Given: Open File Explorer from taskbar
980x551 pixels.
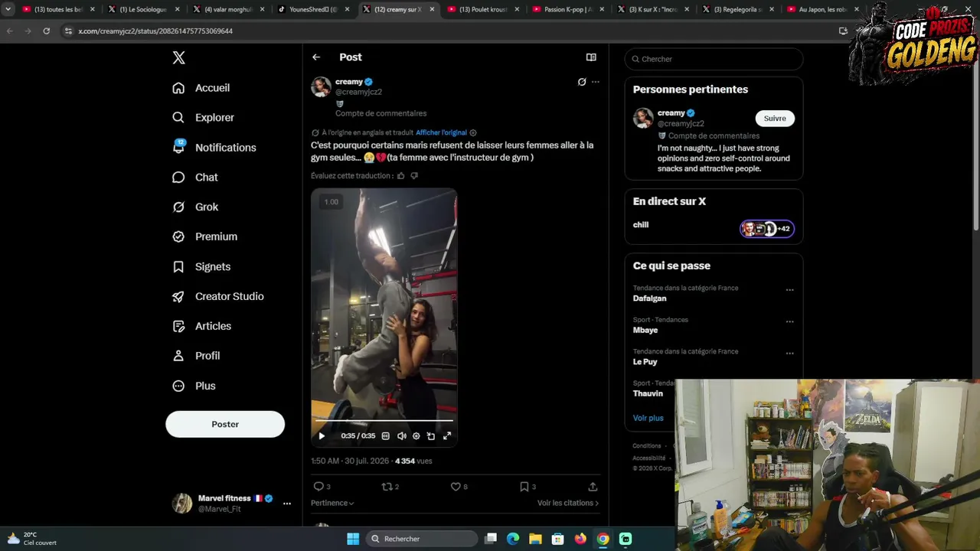Looking at the screenshot, I should coord(535,539).
